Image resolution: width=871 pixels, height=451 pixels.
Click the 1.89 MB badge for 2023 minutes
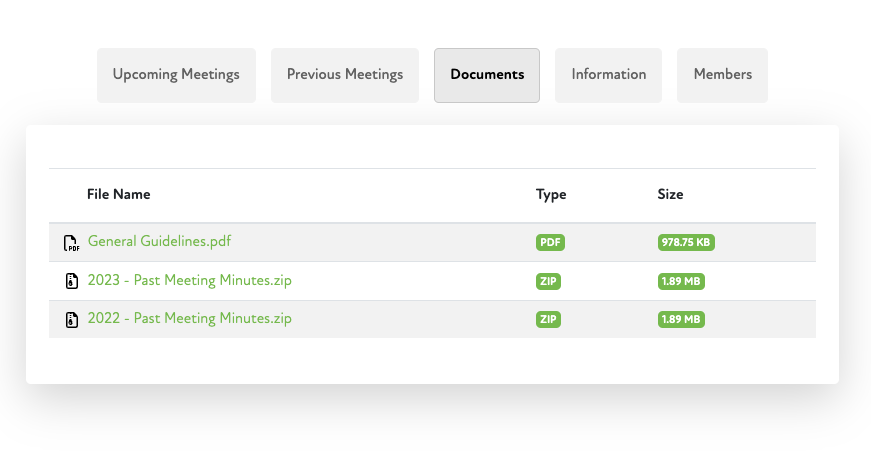(681, 282)
